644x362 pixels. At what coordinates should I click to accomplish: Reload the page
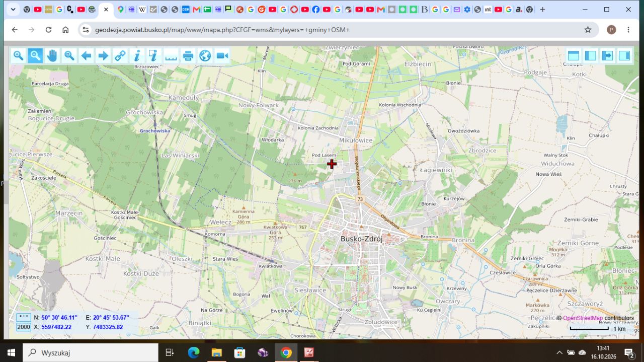[x=48, y=30]
